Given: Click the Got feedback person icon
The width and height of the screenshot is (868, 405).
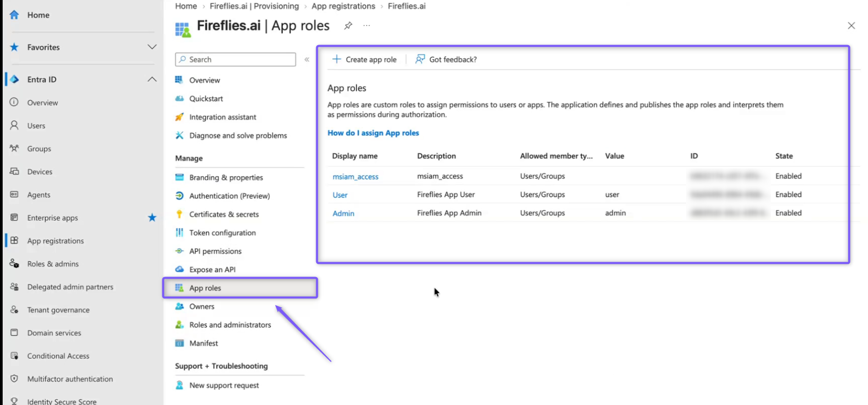Looking at the screenshot, I should tap(420, 59).
